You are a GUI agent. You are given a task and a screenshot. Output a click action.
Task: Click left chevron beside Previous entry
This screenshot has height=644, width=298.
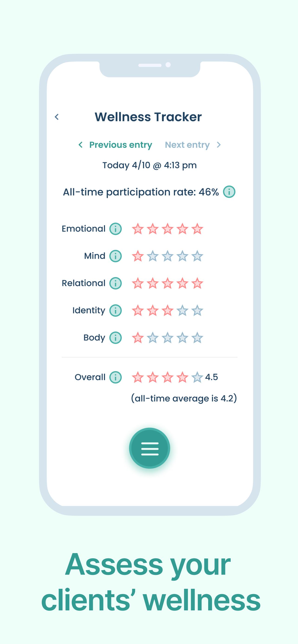point(80,144)
